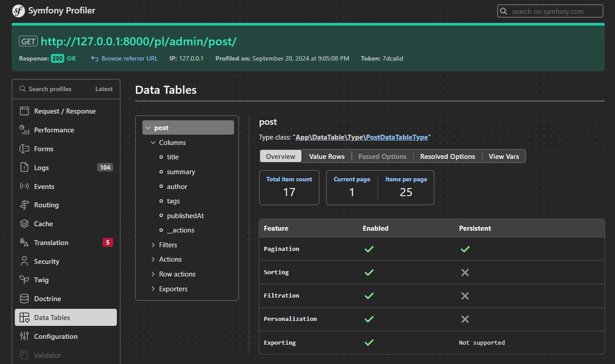Click the Not supported text in Exporting row

tap(482, 342)
